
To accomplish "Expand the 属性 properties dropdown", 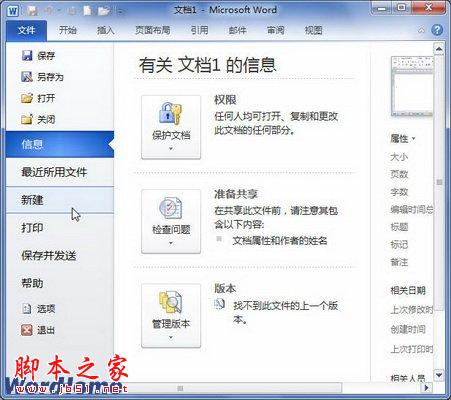I will click(403, 138).
